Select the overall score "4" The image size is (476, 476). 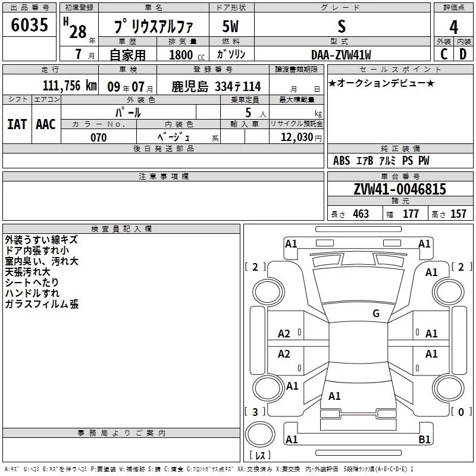[x=453, y=27]
